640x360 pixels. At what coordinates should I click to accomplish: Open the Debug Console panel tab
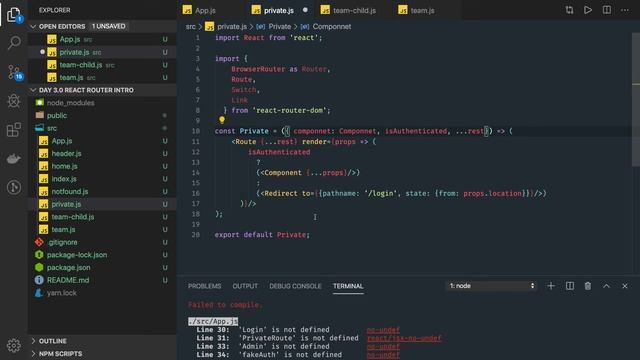295,286
